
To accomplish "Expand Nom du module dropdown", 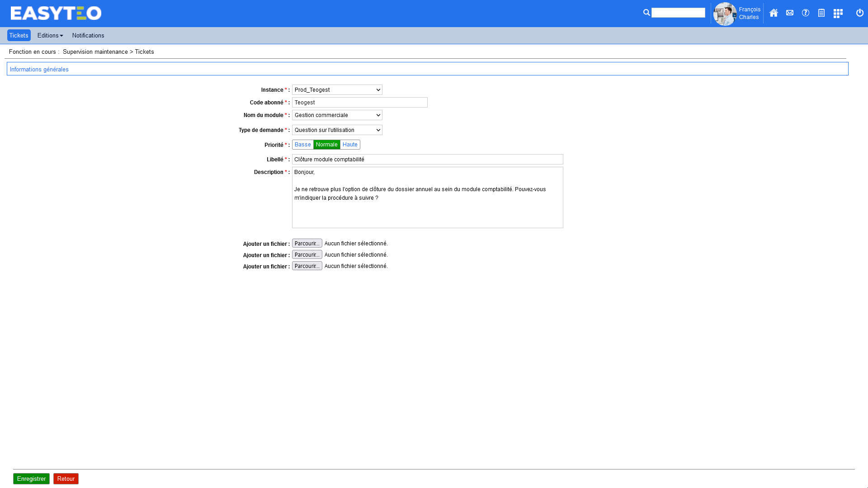I will pos(337,115).
